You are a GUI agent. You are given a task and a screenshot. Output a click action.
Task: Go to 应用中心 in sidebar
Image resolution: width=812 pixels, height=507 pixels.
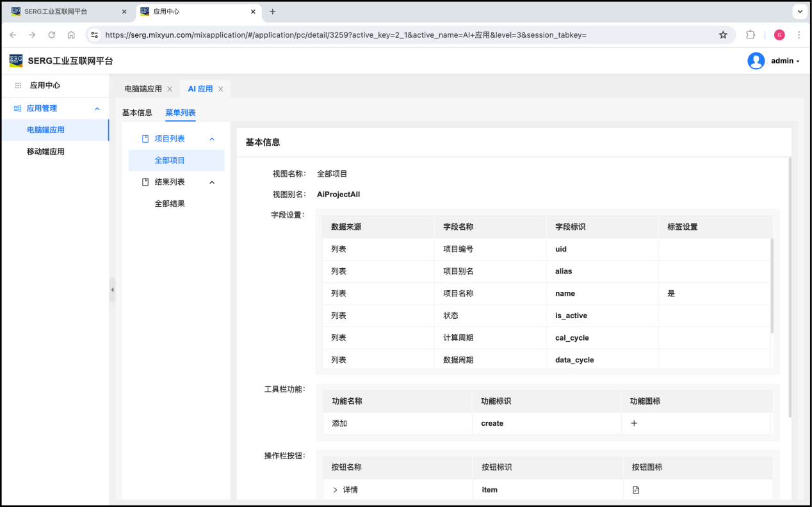click(45, 85)
